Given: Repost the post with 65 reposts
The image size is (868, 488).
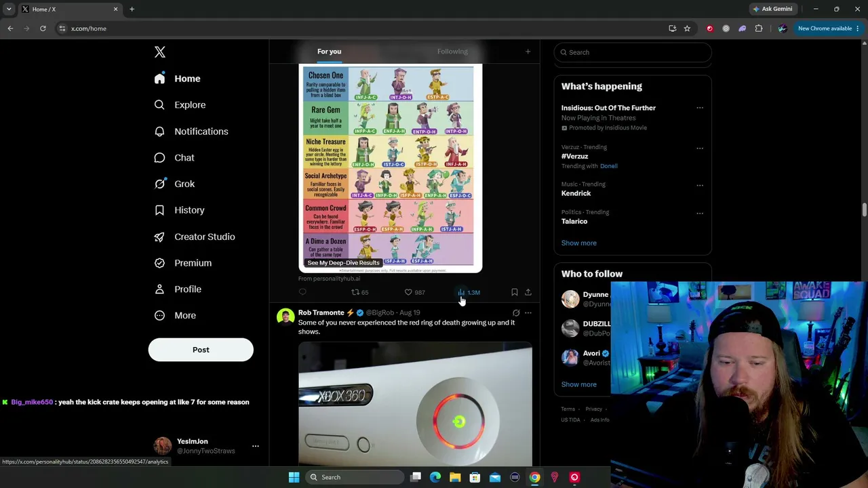Looking at the screenshot, I should pyautogui.click(x=359, y=292).
